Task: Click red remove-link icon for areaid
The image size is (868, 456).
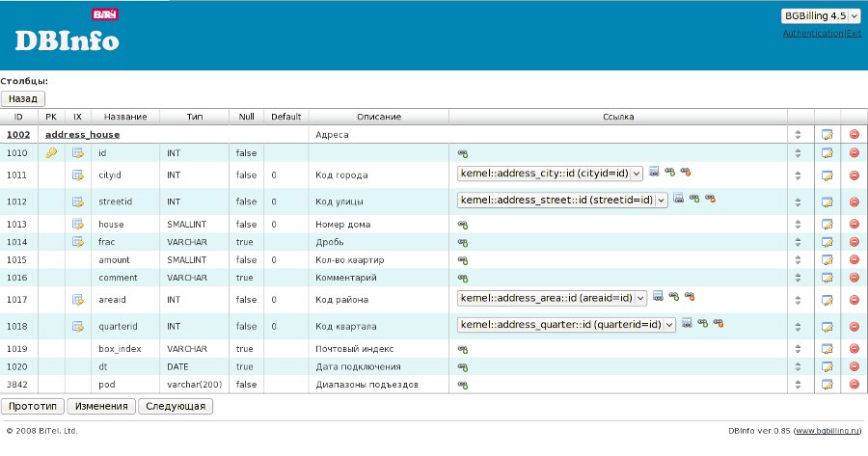Action: tap(690, 296)
